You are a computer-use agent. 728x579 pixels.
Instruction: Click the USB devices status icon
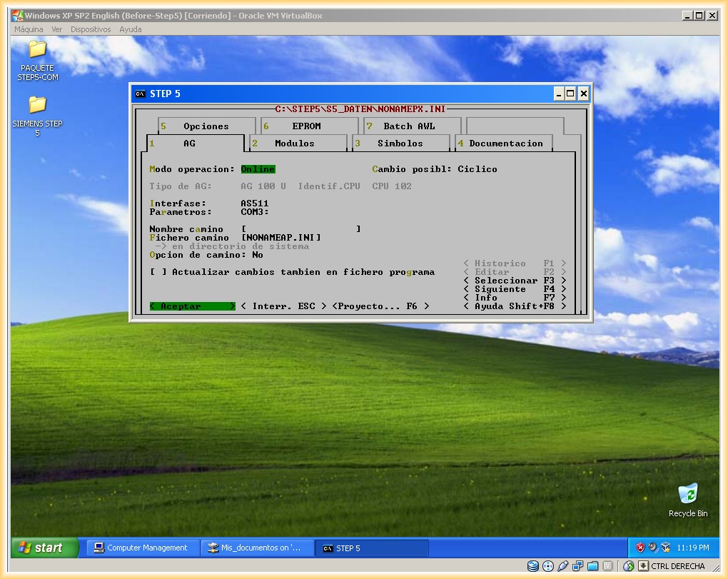[563, 566]
